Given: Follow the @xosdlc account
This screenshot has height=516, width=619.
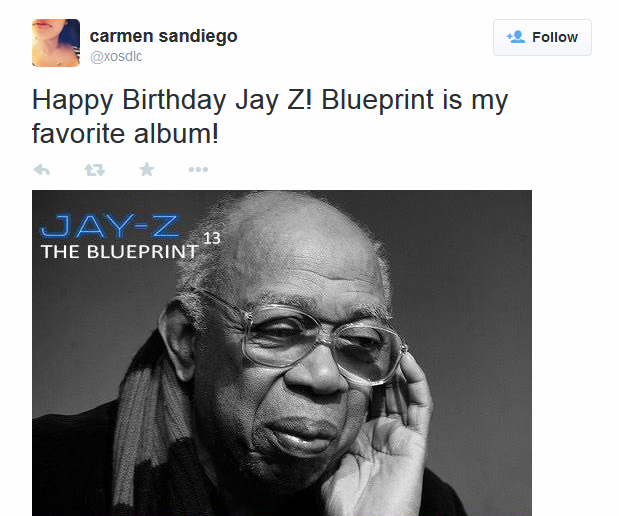Looking at the screenshot, I should (542, 38).
